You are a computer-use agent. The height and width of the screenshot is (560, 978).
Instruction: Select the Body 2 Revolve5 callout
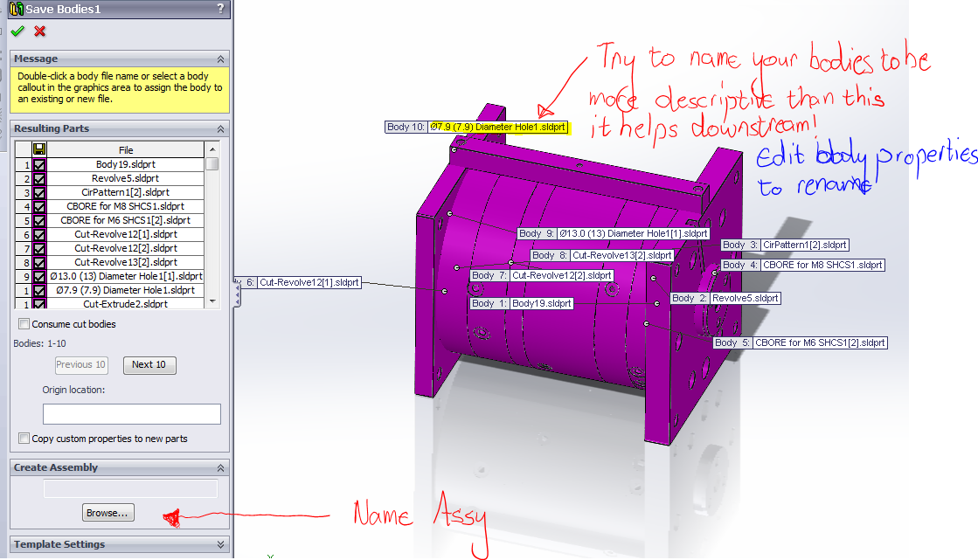725,297
